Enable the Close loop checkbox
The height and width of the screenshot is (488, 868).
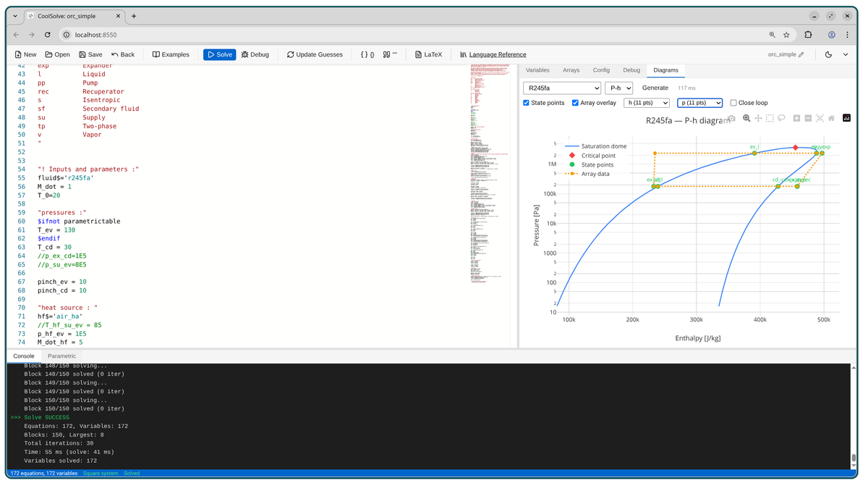tap(733, 103)
